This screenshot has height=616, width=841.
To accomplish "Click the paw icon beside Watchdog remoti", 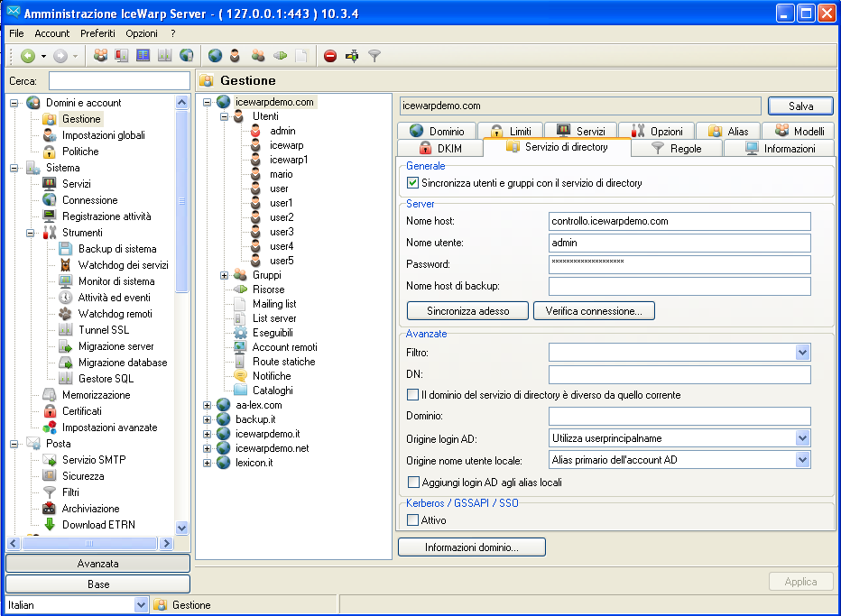I will (66, 314).
